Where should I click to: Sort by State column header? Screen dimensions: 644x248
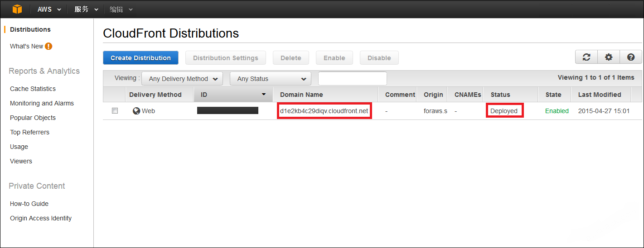[553, 95]
